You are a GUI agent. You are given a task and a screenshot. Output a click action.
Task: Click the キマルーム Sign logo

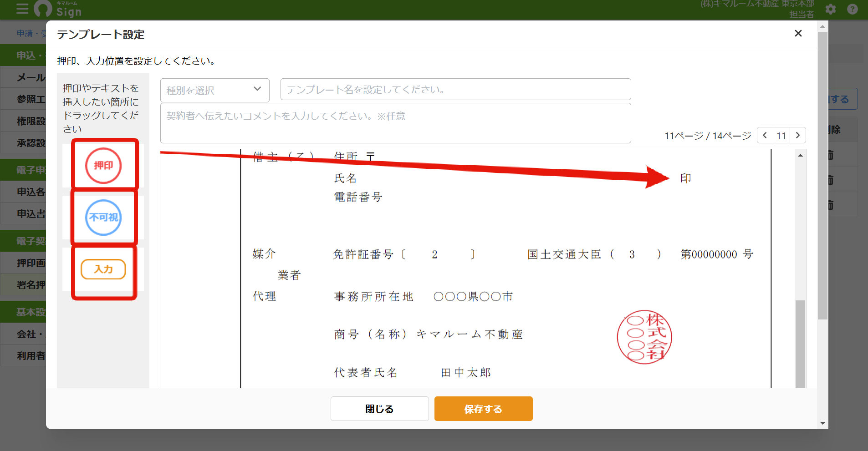58,9
